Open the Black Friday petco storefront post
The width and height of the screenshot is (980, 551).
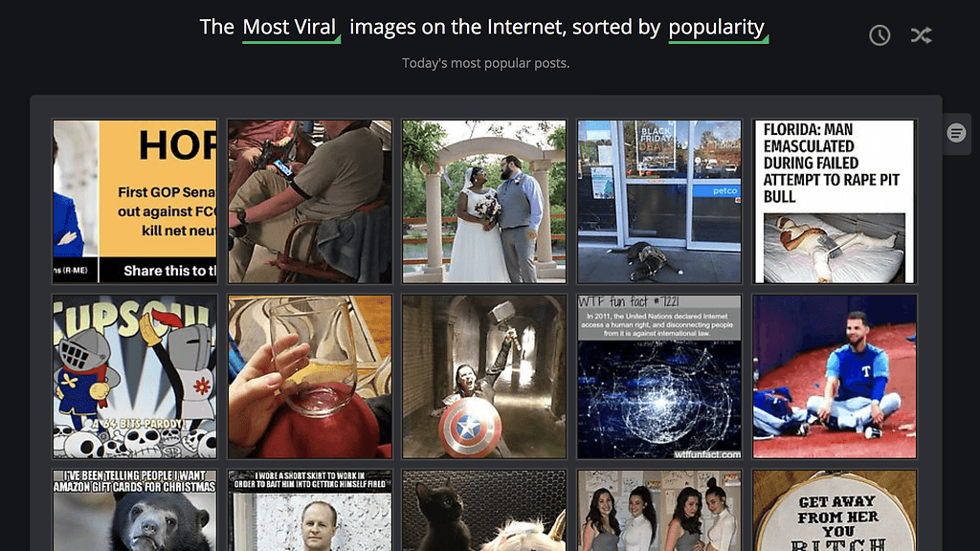[659, 202]
